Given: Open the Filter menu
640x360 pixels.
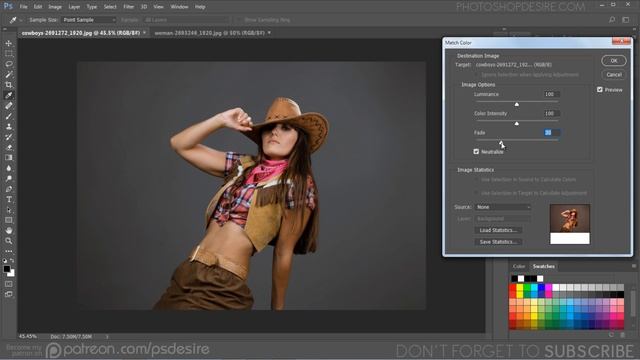Looking at the screenshot, I should (129, 7).
